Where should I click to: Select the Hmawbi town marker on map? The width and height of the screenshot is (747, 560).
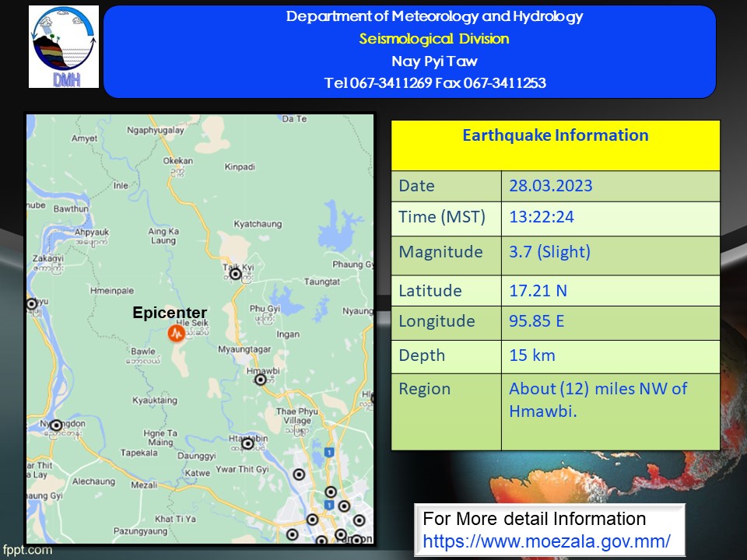point(261,380)
